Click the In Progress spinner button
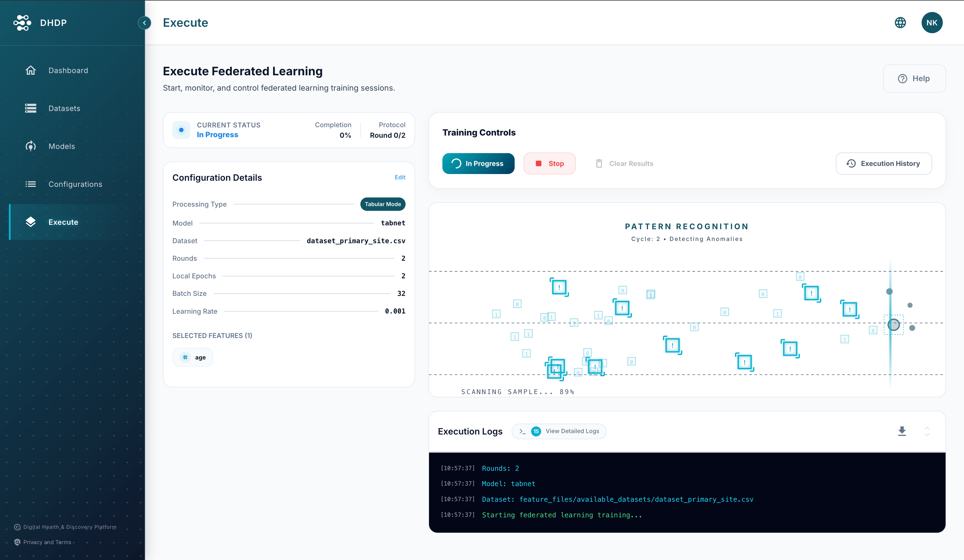The width and height of the screenshot is (964, 560). (x=478, y=163)
